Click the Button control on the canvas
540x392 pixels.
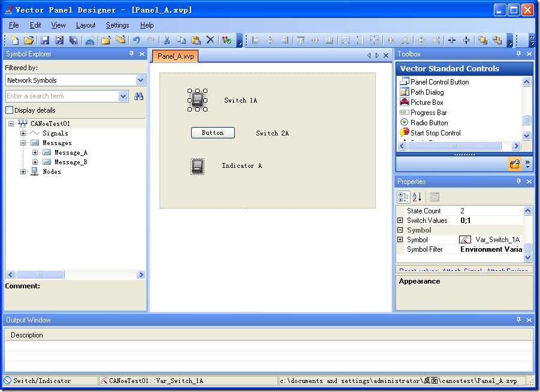pyautogui.click(x=213, y=132)
